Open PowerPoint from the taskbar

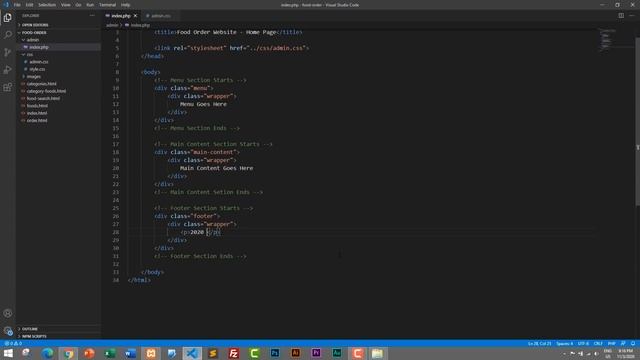(89, 353)
